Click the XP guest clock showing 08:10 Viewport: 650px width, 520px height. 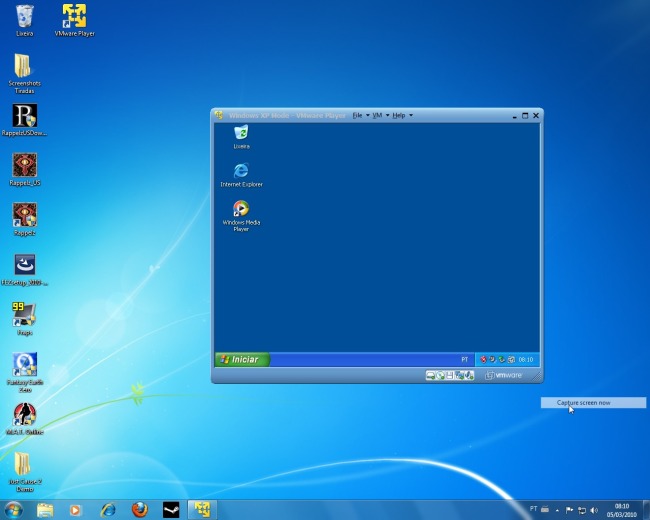(526, 360)
